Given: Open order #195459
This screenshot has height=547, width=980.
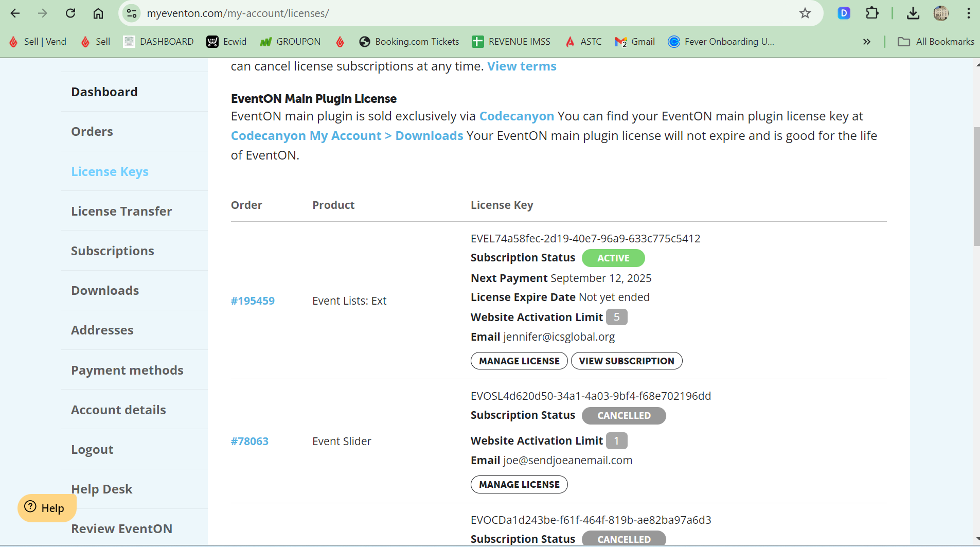Looking at the screenshot, I should (253, 301).
